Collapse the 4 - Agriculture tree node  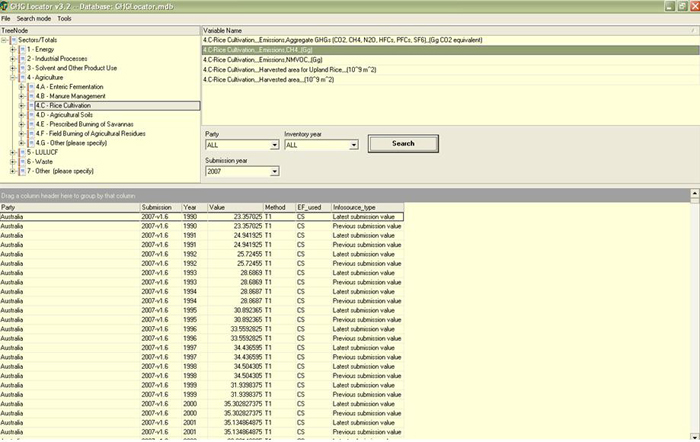(12, 77)
